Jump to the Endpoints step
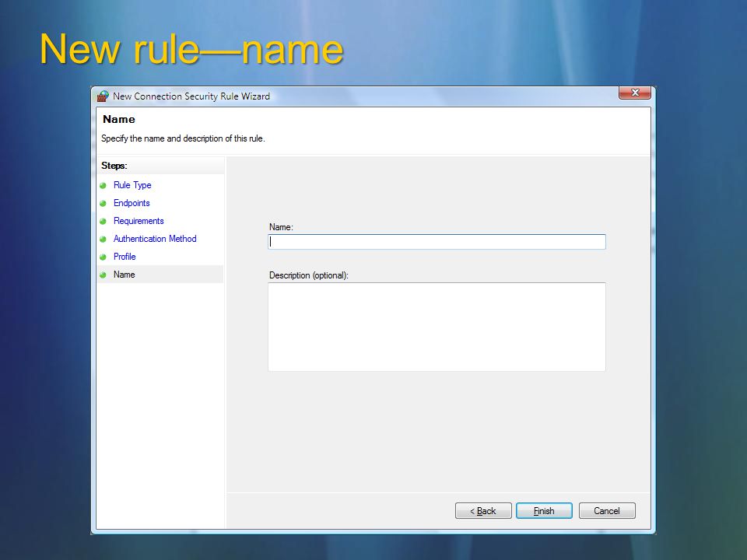747x560 pixels. (x=132, y=203)
